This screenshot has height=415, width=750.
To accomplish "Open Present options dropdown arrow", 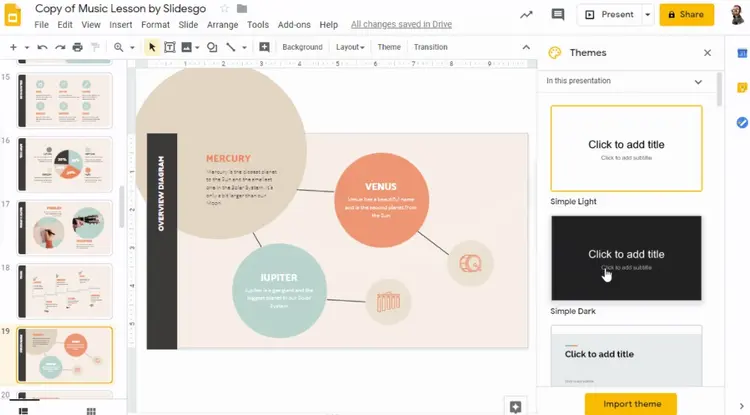I will 648,15.
